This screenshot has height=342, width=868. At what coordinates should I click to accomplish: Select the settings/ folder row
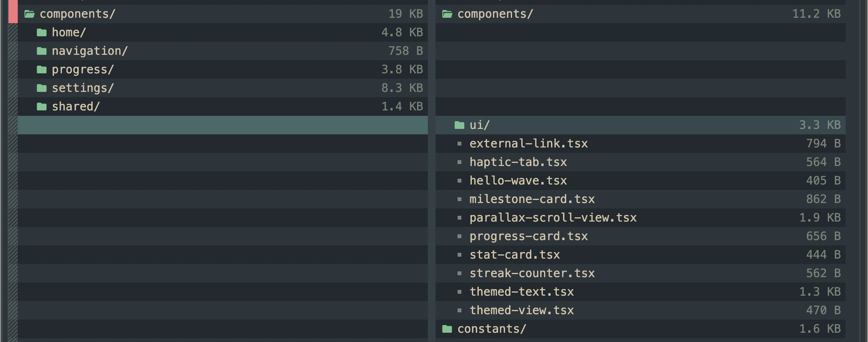223,88
